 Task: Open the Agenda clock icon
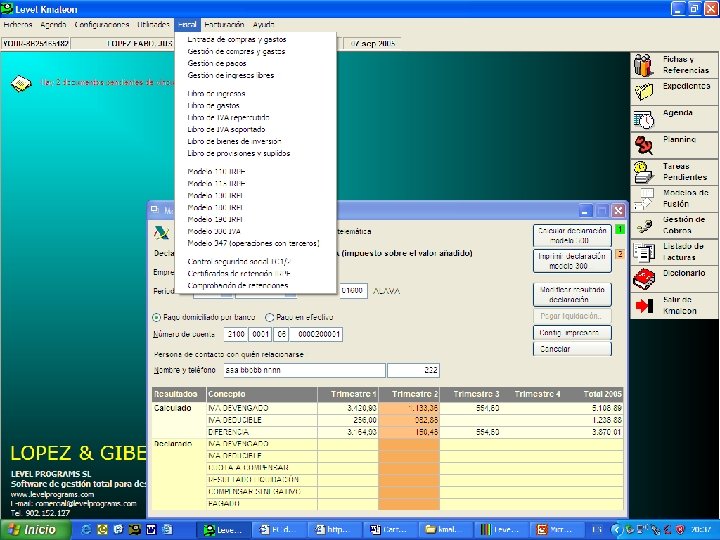[x=643, y=119]
